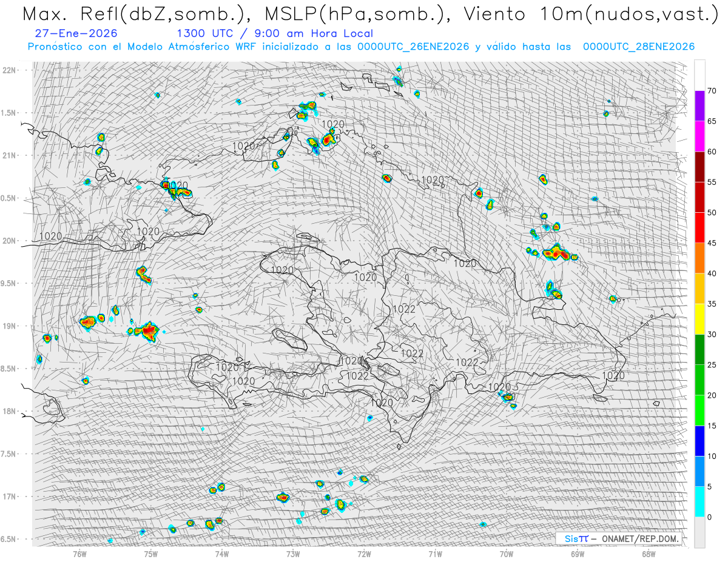Pick the red 45–50 dBZ legend band
This screenshot has height=562, width=728.
pos(699,228)
